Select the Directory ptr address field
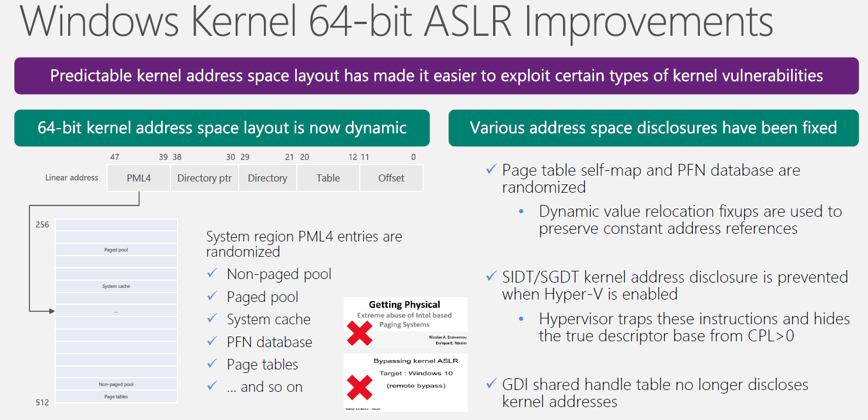 [x=204, y=178]
